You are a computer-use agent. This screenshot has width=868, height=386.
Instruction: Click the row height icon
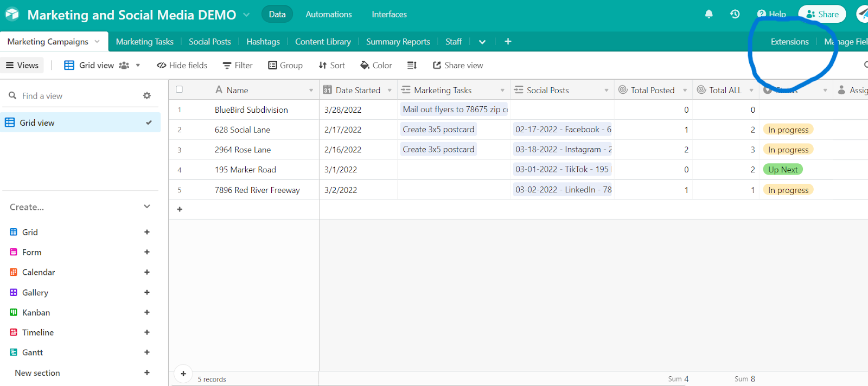click(x=412, y=65)
